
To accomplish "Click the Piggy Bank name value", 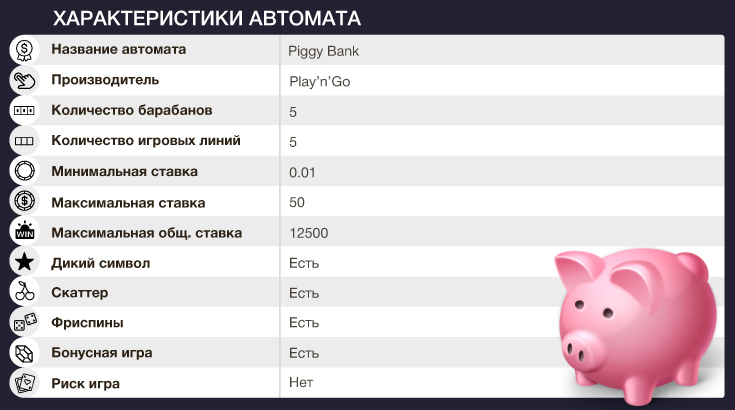I will [x=323, y=51].
